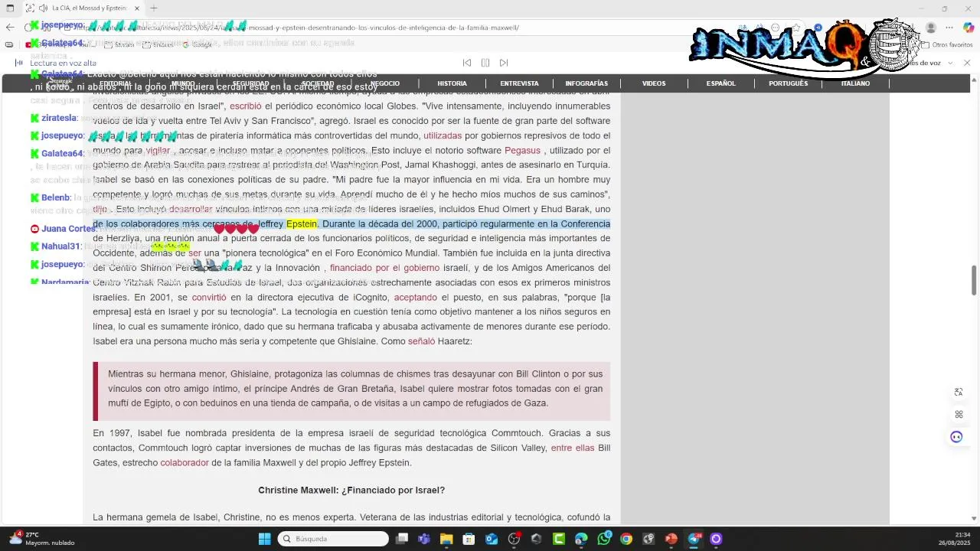Click the QR/grid icon on right sidebar
Viewport: 980px width, 551px height.
tap(959, 415)
